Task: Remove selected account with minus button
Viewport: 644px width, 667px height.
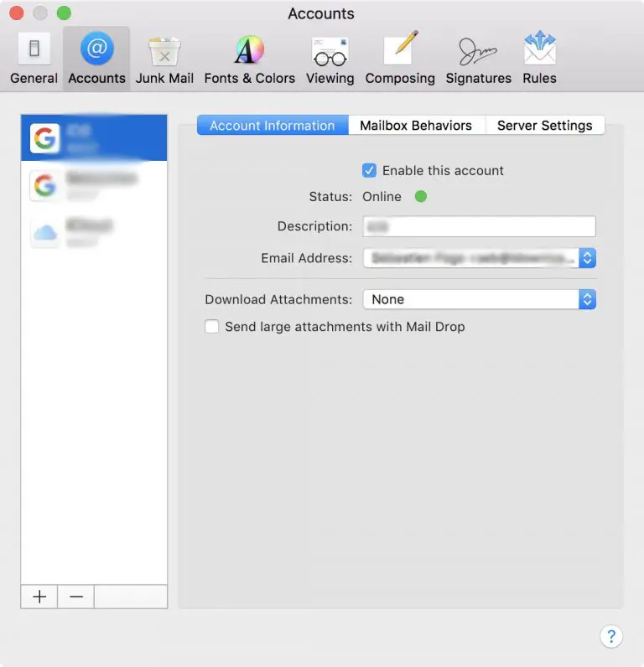Action: click(75, 597)
